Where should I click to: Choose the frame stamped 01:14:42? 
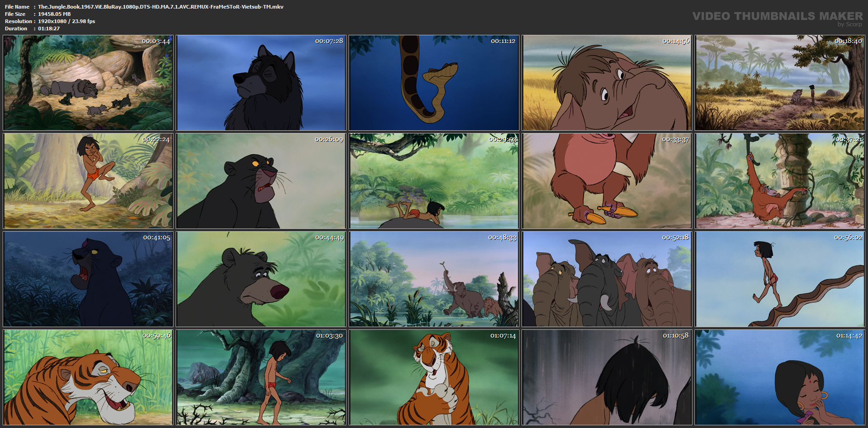pos(780,377)
